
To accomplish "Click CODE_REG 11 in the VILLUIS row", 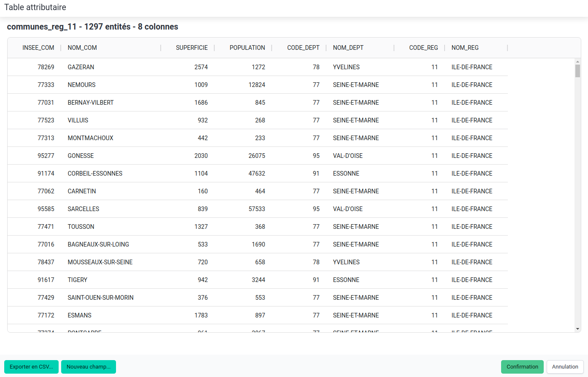I will [435, 120].
